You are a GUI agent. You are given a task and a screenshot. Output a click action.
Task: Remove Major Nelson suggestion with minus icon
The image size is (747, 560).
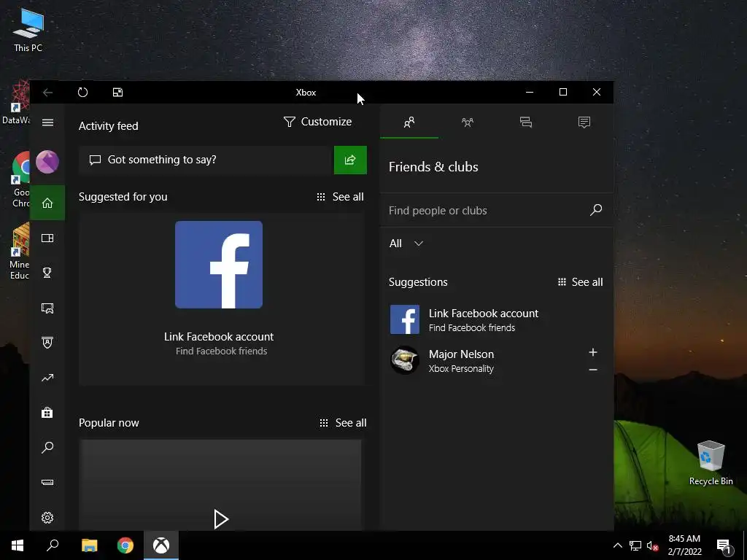(592, 370)
